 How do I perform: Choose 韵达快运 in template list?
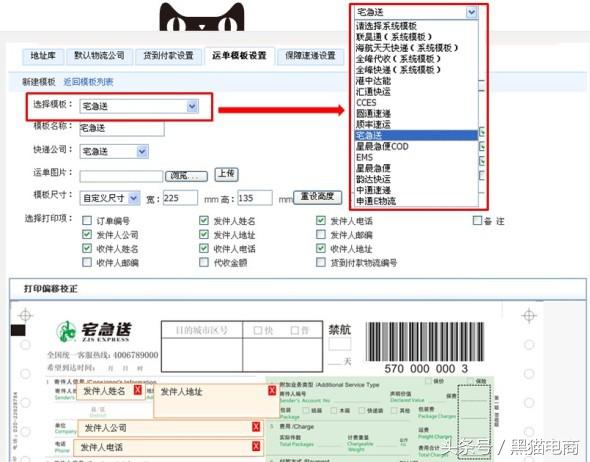tap(417, 179)
